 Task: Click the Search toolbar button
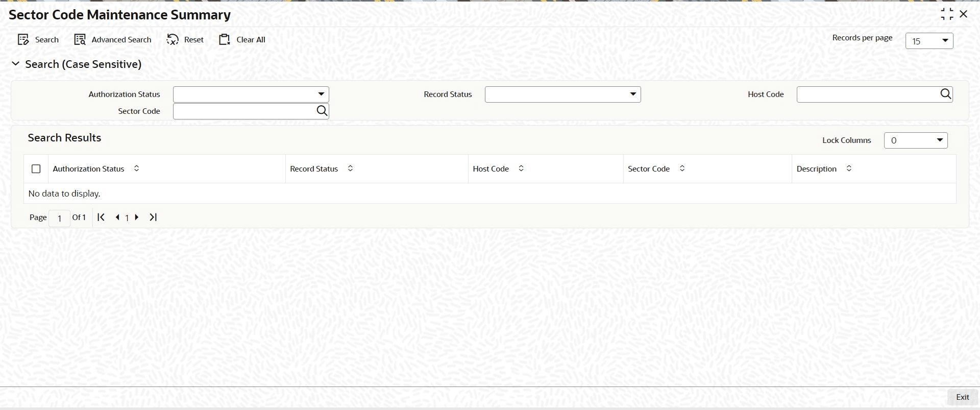pos(38,40)
